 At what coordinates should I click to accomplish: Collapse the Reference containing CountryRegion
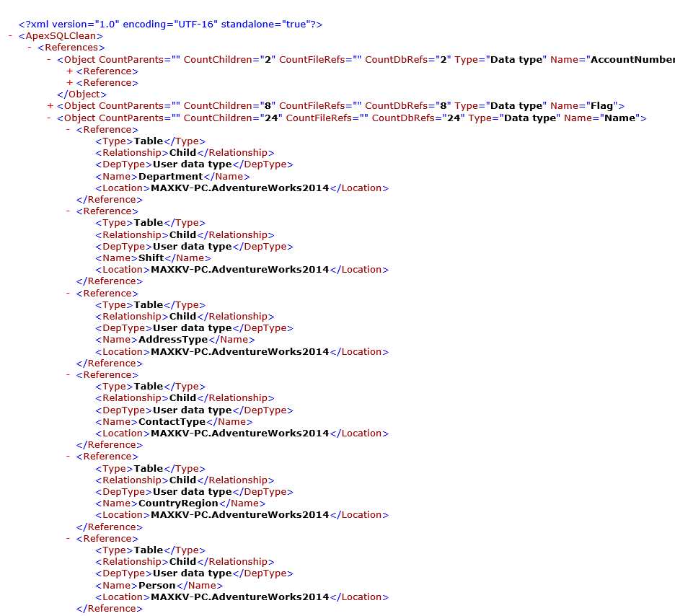click(68, 457)
